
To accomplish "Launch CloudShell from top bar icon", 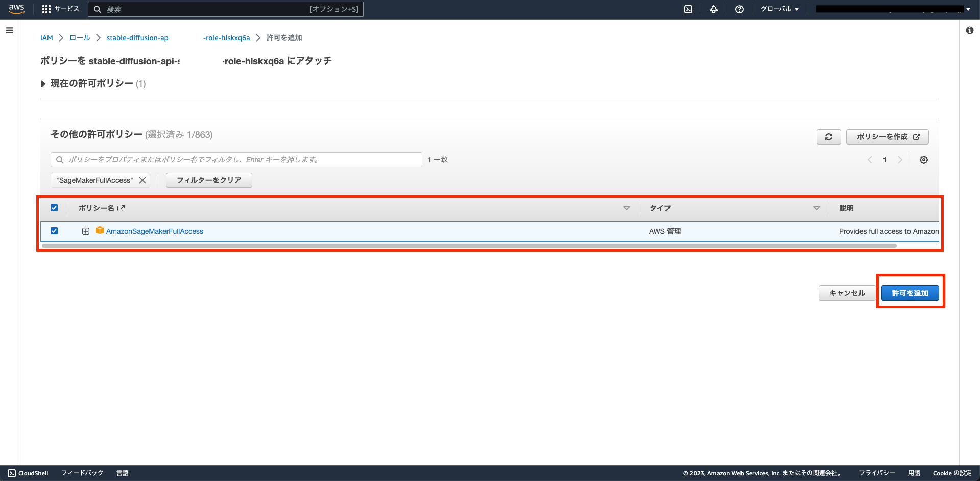I will (688, 9).
